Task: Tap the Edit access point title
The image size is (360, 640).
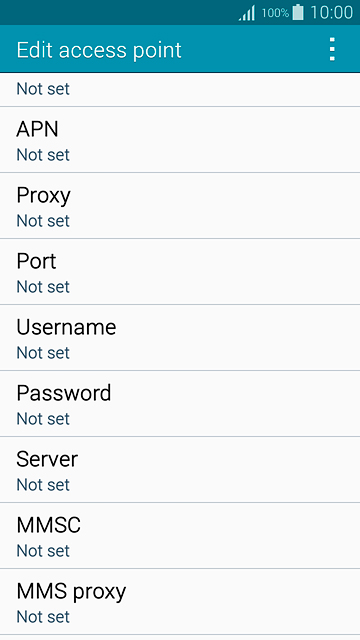Action: click(99, 51)
